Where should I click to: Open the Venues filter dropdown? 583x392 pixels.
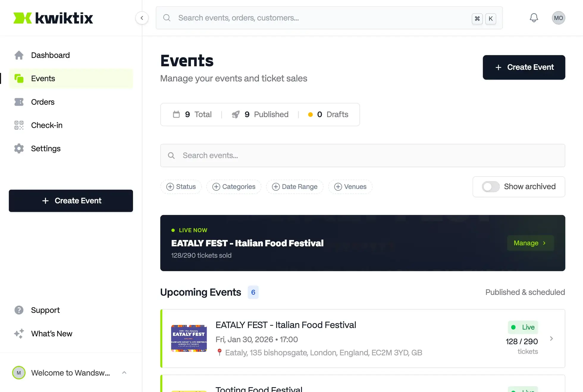click(350, 186)
